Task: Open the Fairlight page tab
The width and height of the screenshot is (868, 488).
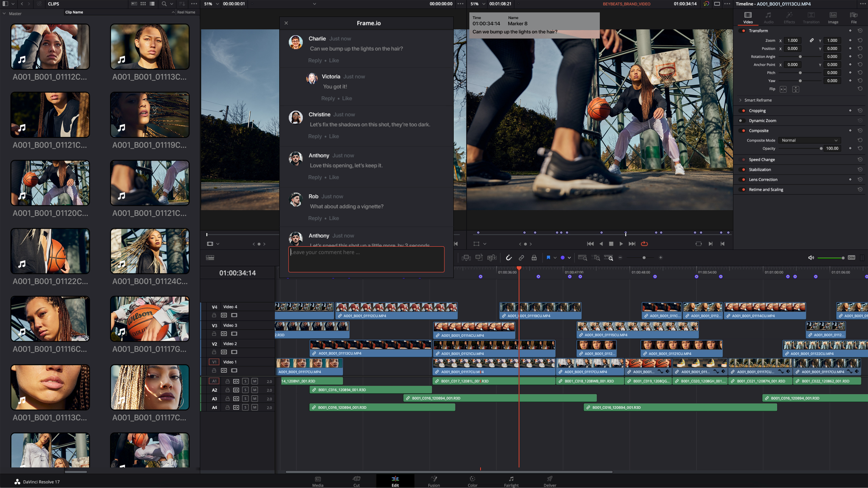Action: click(511, 481)
